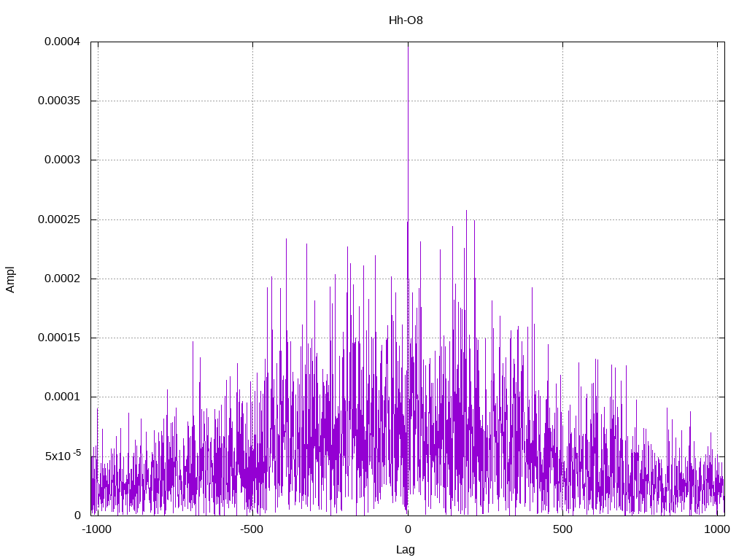Click the x-axis tick label 1000
The image size is (747, 560).
[x=717, y=529]
